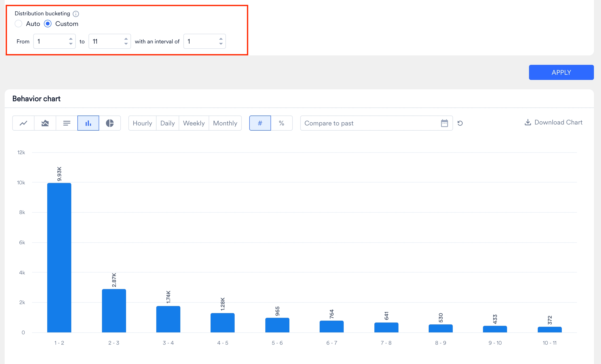The image size is (601, 364).
Task: Focus the From value input field
Action: pos(54,41)
